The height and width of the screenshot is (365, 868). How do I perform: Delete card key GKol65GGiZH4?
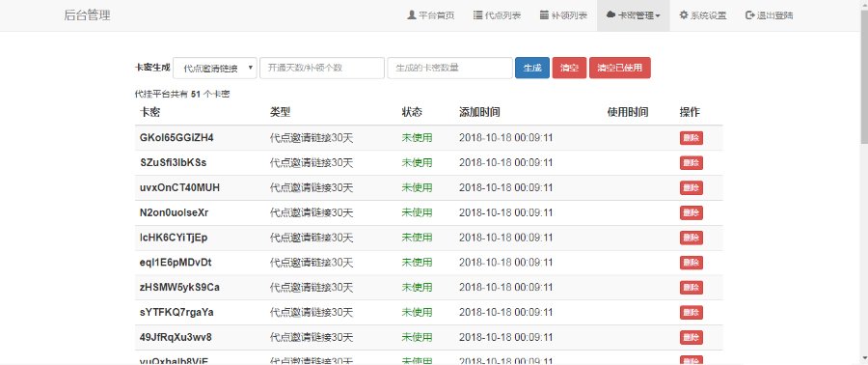tap(692, 138)
